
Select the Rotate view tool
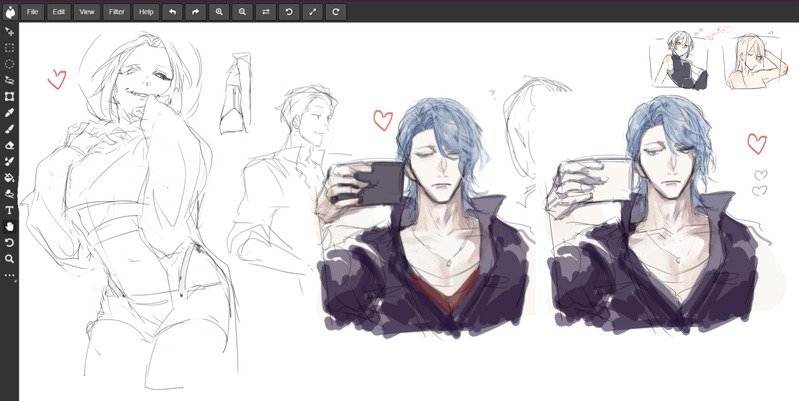pos(9,243)
